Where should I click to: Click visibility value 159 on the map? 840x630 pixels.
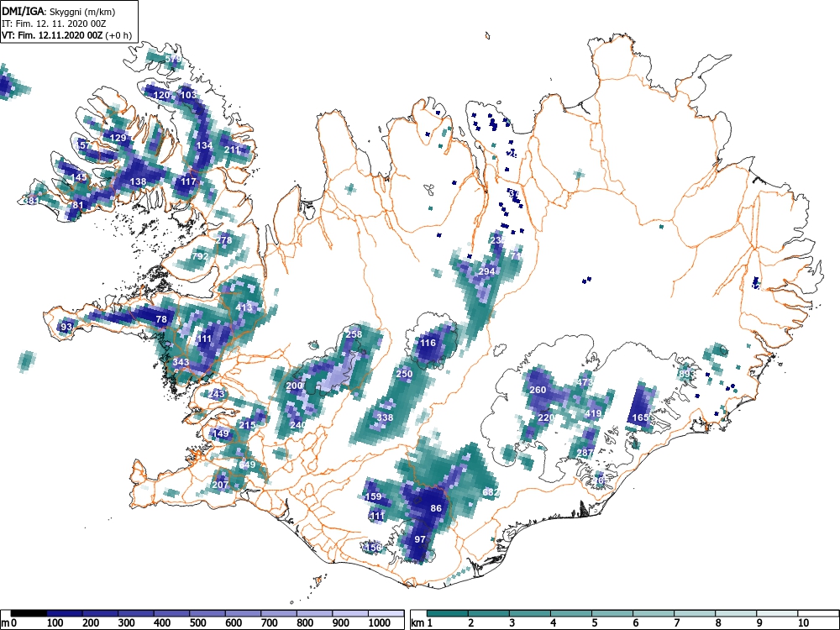[x=374, y=497]
